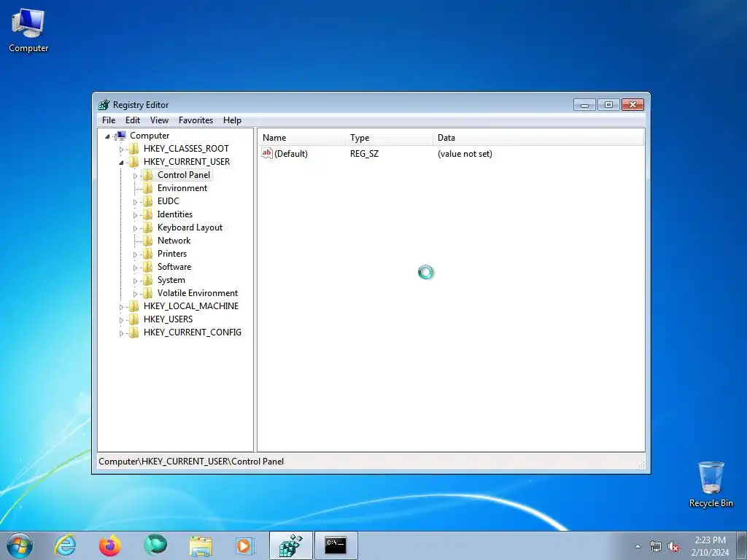Screen dimensions: 747x560
Task: Expand HKEY_CURRENT_CONFIG arrow
Action: (x=121, y=332)
